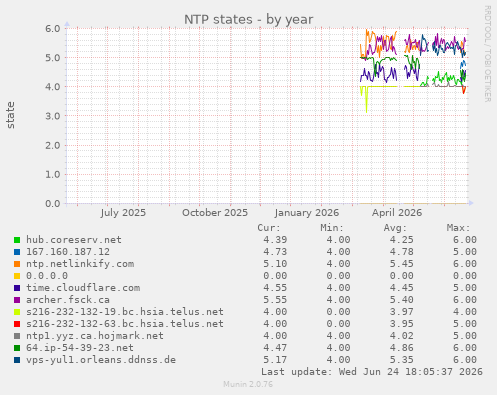
Task: Select the hub.coreserv.net legend name
Action: coord(74,240)
